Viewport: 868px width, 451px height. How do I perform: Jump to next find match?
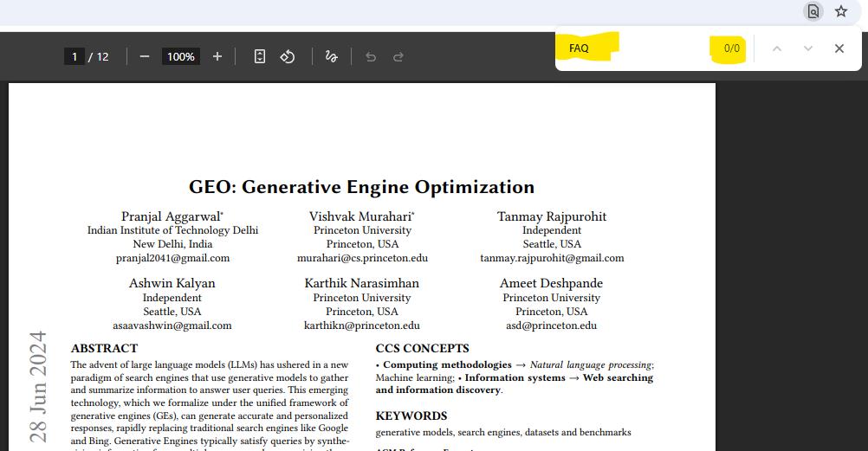(807, 48)
